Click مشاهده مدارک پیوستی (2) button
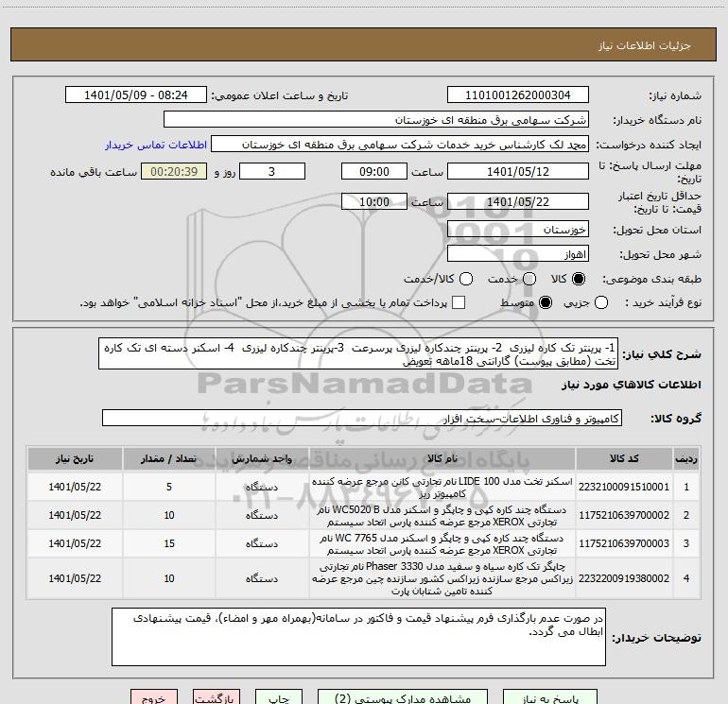Viewport: 728px width, 704px height. pyautogui.click(x=403, y=697)
